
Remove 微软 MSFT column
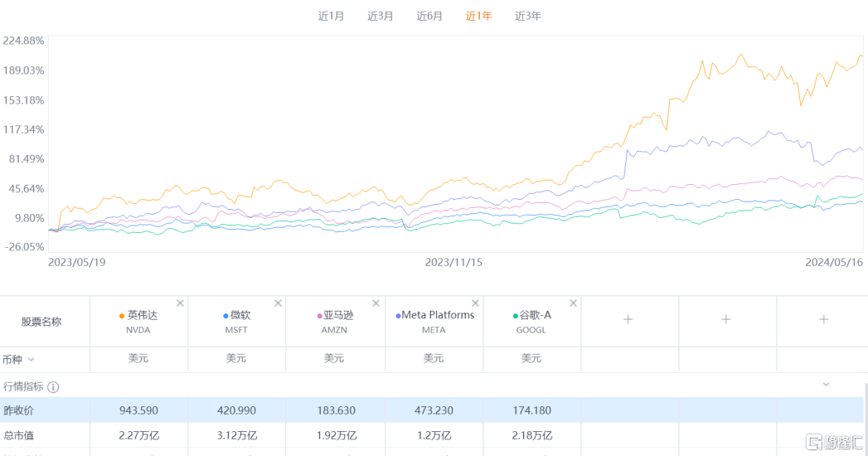click(x=278, y=303)
